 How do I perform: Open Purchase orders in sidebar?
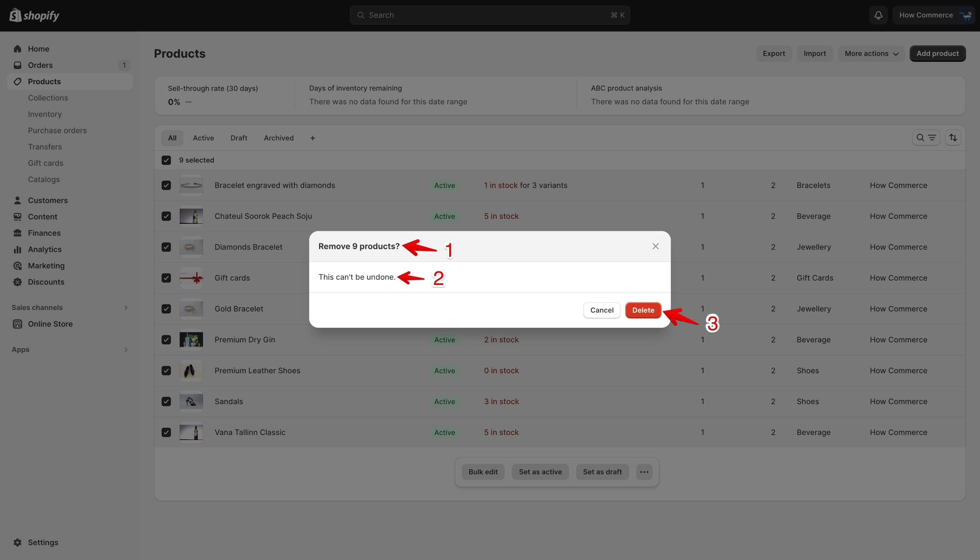pos(58,130)
